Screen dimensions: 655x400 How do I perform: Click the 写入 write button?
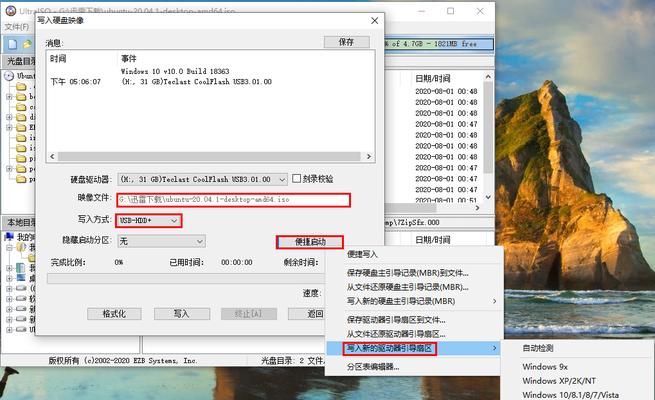[x=182, y=314]
